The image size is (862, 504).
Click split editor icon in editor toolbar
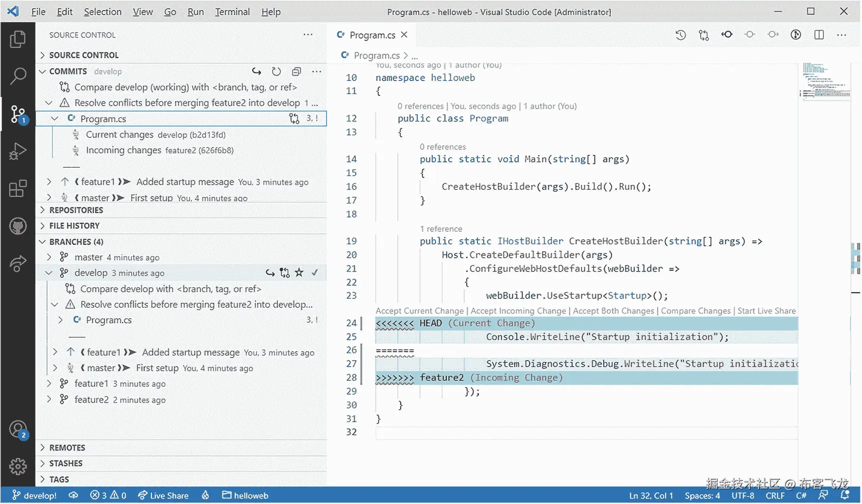(x=819, y=34)
